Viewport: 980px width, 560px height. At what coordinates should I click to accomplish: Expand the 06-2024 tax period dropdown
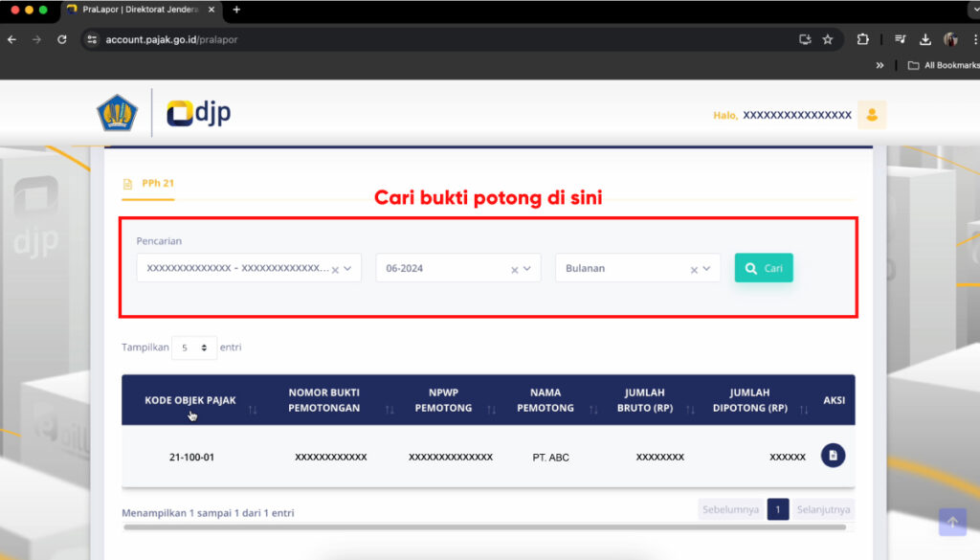point(527,269)
